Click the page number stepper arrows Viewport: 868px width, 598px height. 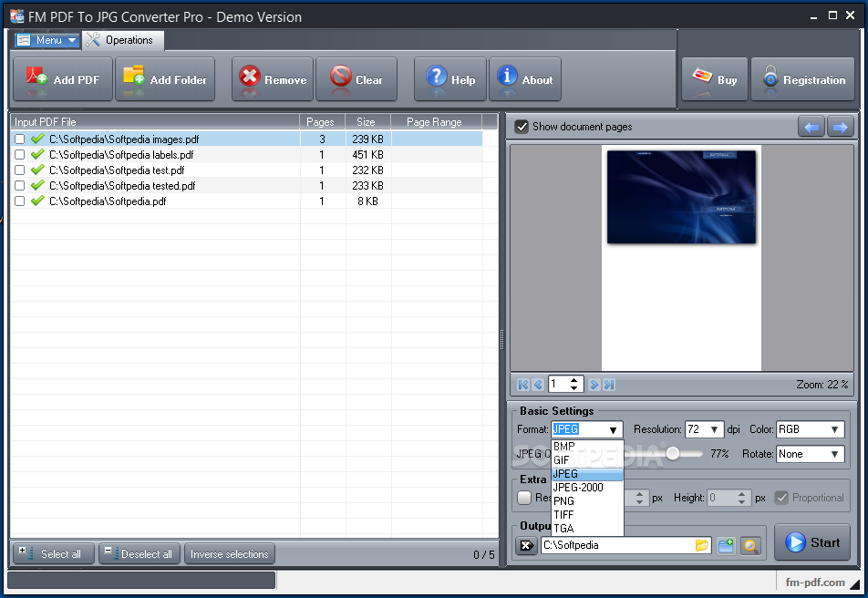(574, 385)
